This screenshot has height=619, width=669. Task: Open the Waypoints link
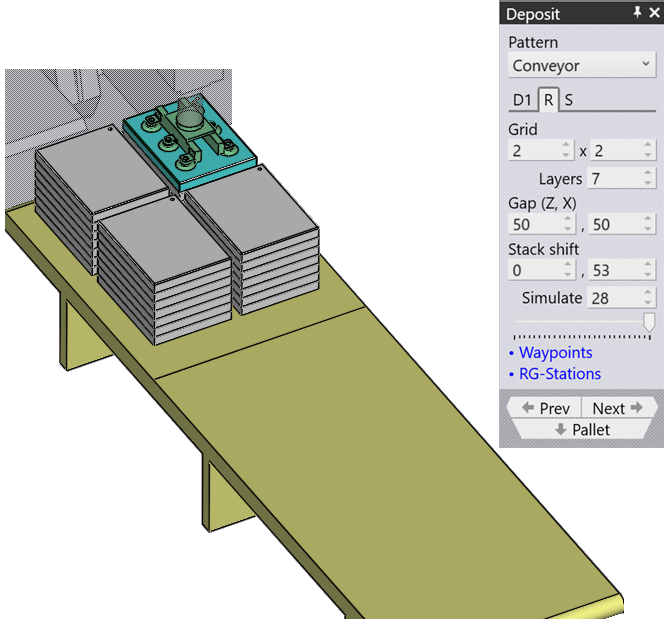tap(555, 353)
